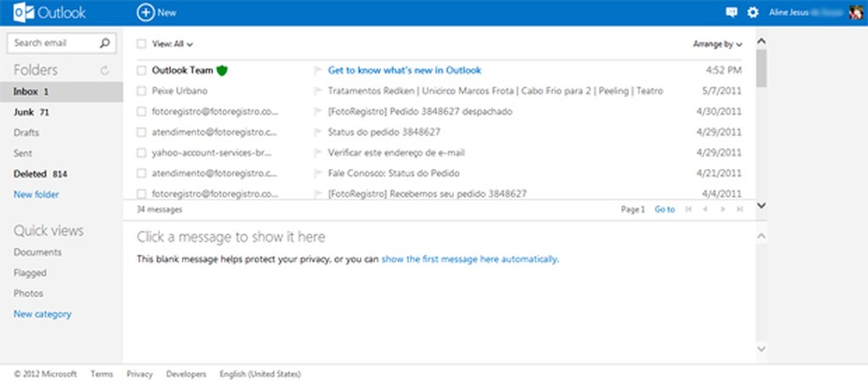Viewport: 868px width, 381px height.
Task: Open Get to know what's new in Outlook
Action: click(x=405, y=71)
